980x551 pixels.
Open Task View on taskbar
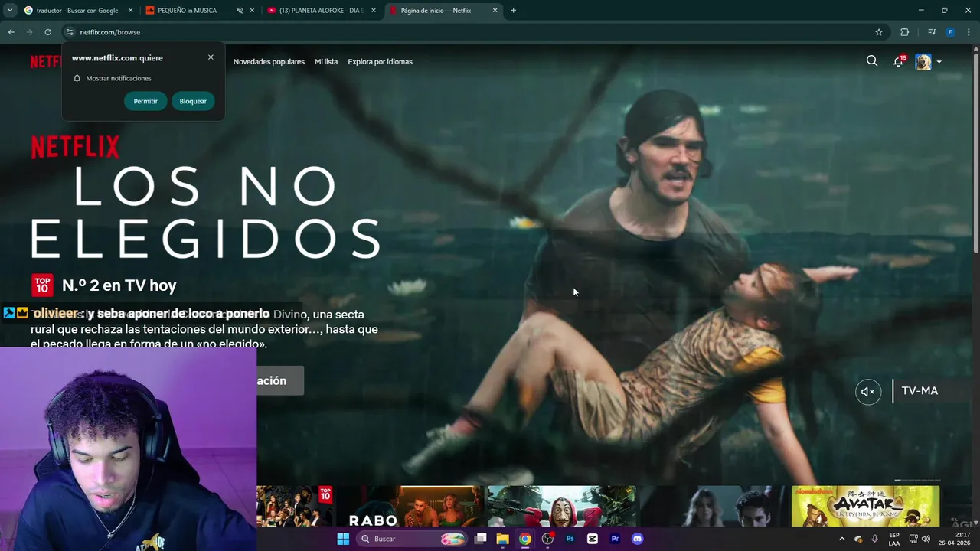pos(481,539)
